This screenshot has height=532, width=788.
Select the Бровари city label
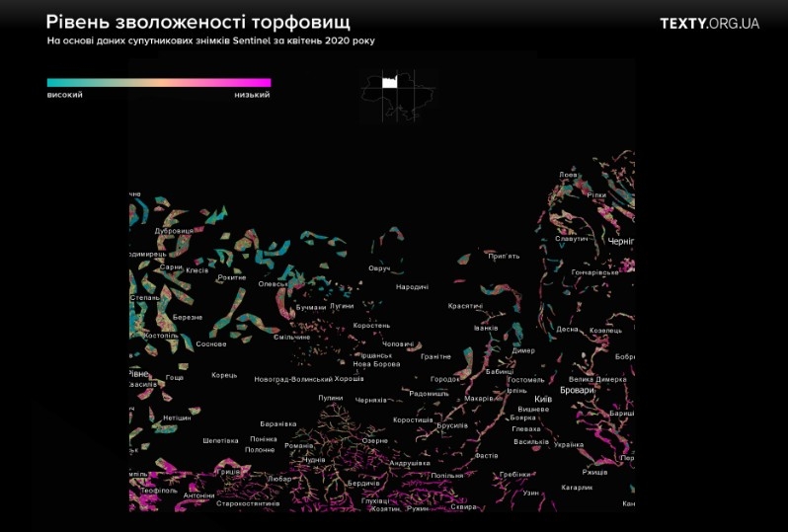click(x=579, y=391)
